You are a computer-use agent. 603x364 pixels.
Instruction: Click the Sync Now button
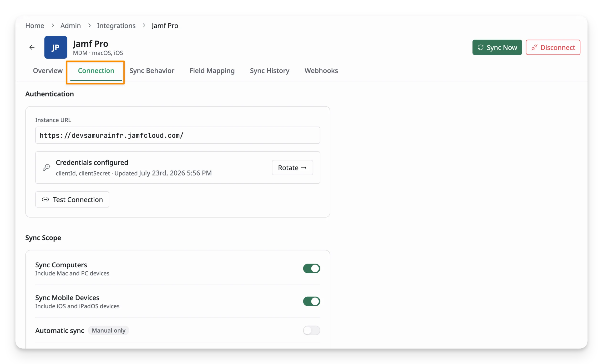pyautogui.click(x=497, y=47)
